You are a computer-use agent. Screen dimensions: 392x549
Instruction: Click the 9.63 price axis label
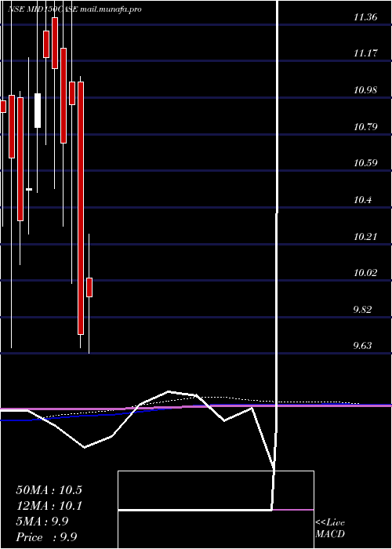362,346
